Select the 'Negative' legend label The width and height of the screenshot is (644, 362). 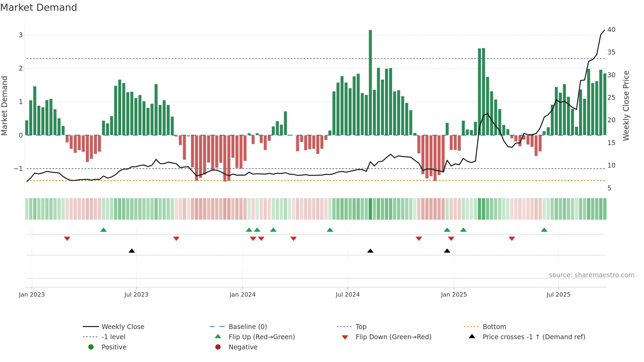click(x=243, y=347)
